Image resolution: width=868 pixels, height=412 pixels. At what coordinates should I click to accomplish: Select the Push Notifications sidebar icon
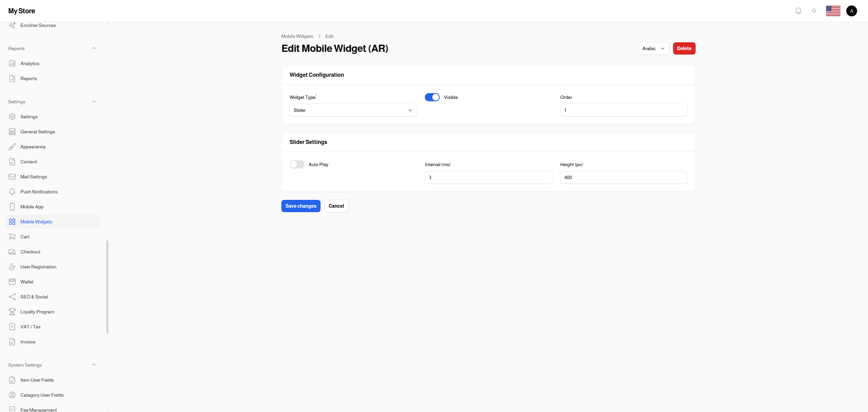pos(12,192)
